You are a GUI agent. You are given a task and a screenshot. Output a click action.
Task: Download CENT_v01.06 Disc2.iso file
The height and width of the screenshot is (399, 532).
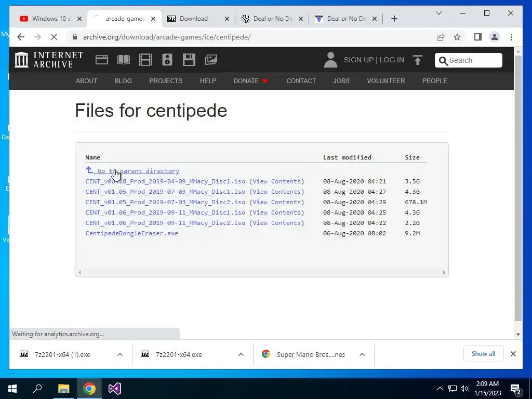(x=165, y=223)
